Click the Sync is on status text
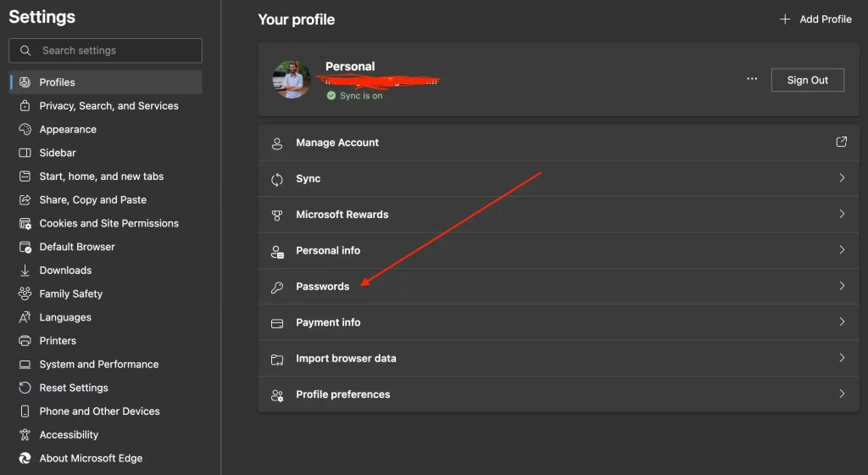Image resolution: width=868 pixels, height=475 pixels. tap(361, 96)
